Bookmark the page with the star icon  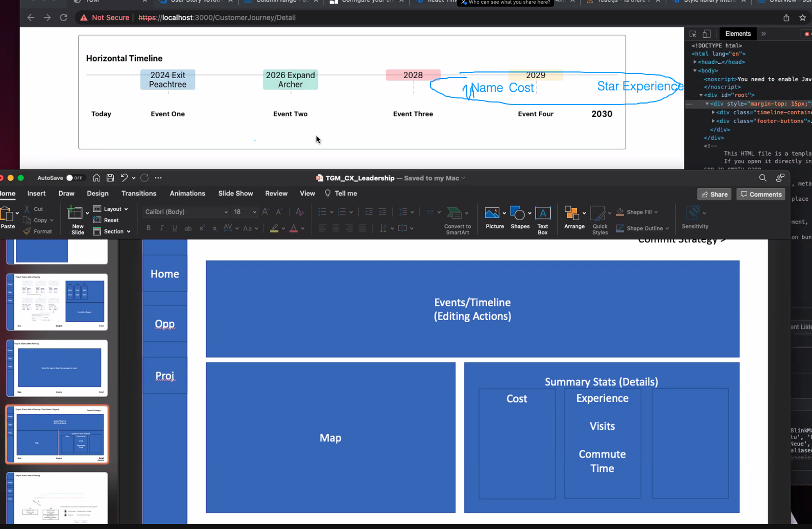pos(802,18)
